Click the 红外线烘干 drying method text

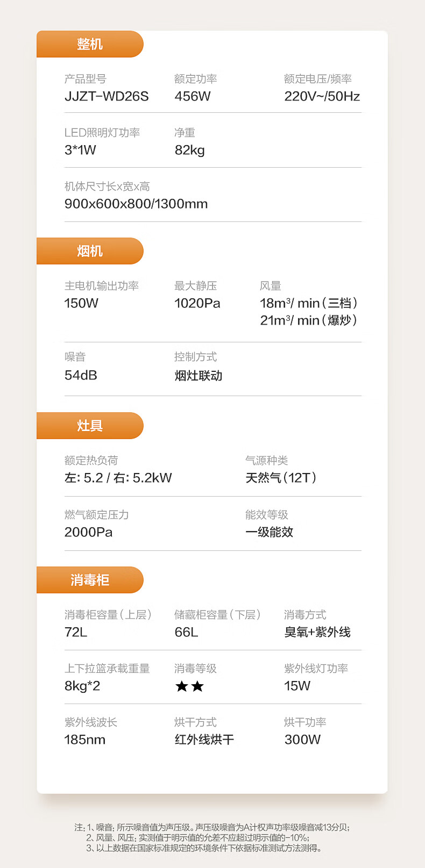point(204,740)
